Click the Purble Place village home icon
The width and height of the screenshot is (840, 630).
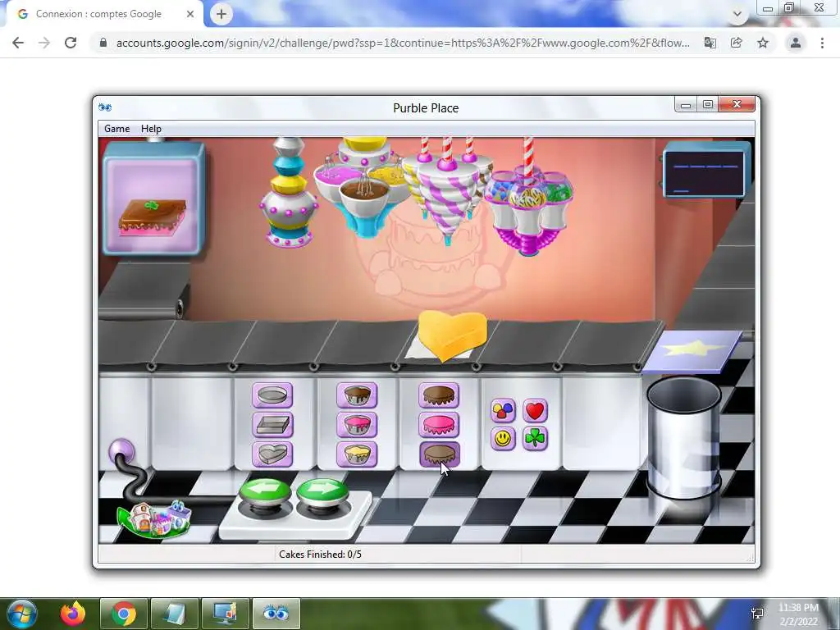point(155,518)
